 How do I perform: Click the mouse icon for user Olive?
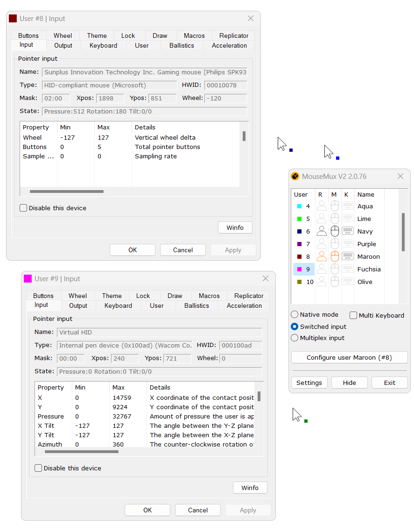[335, 282]
